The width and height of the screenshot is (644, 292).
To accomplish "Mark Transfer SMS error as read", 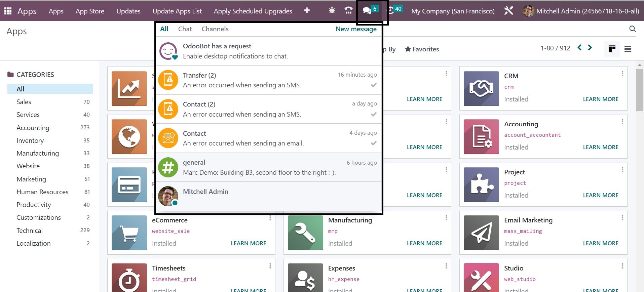I will point(373,85).
